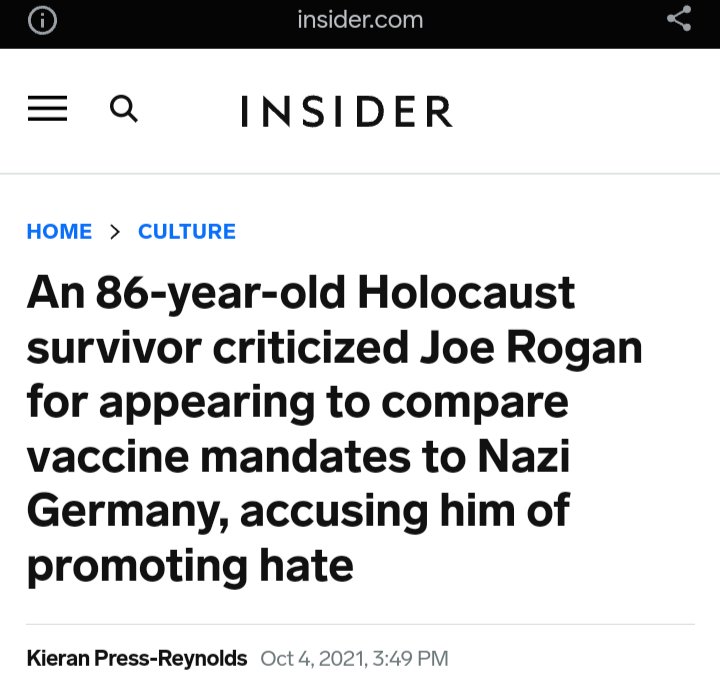Go to the HOME breadcrumb link
This screenshot has height=680, width=720.
tap(59, 232)
